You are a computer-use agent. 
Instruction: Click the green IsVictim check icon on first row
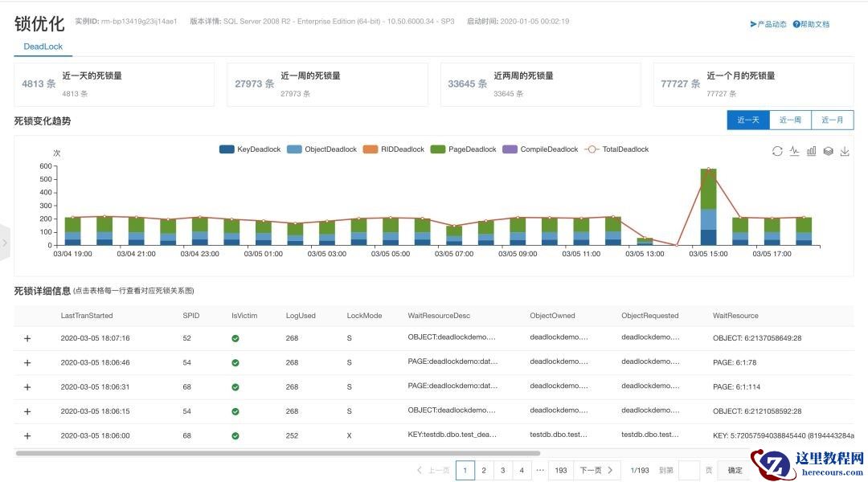coord(235,338)
